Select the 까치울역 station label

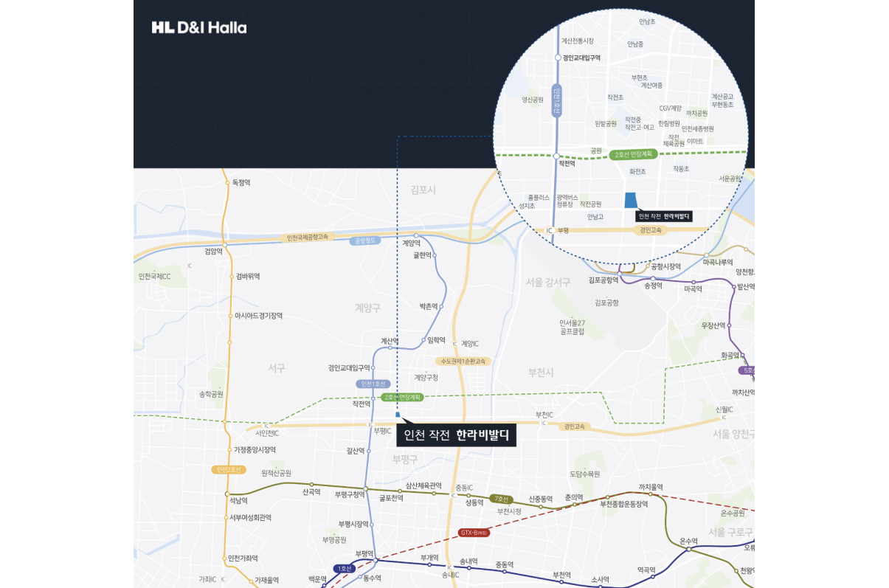[x=651, y=487]
